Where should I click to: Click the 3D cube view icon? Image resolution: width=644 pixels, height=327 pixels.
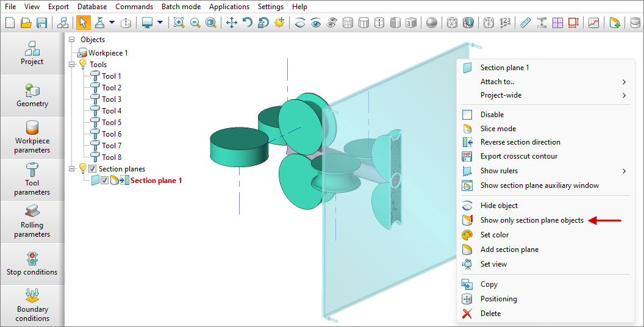pyautogui.click(x=412, y=23)
